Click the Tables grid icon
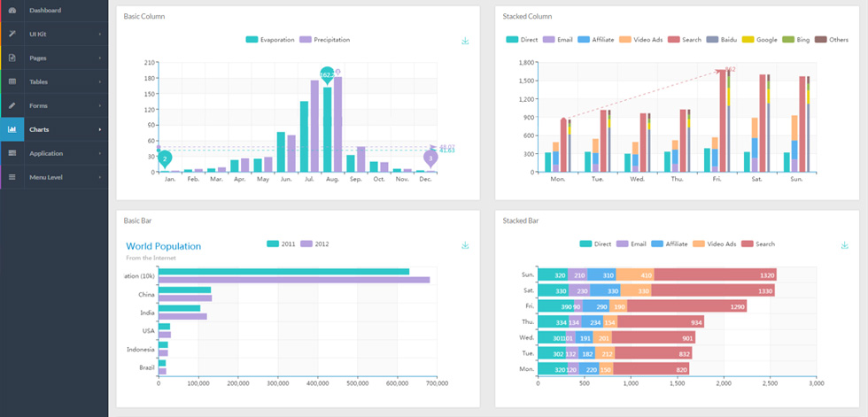Screen dimensions: 868x417 (x=12, y=81)
